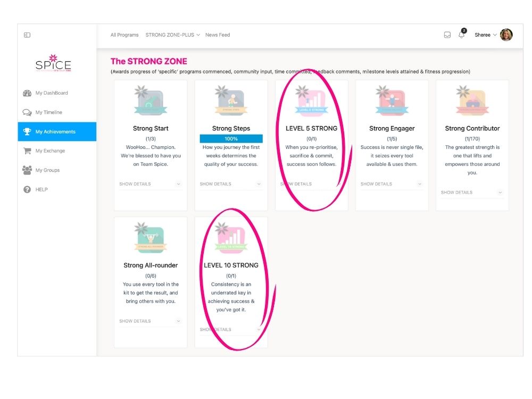The image size is (532, 399).
Task: Click the My DashBoard gauge icon
Action: pyautogui.click(x=27, y=93)
